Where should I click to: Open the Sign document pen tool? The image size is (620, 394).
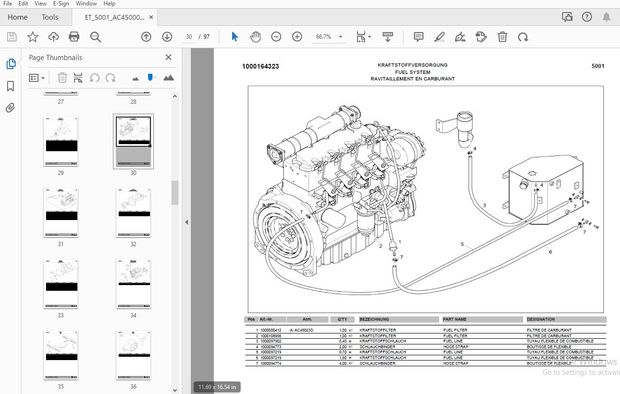(x=460, y=37)
